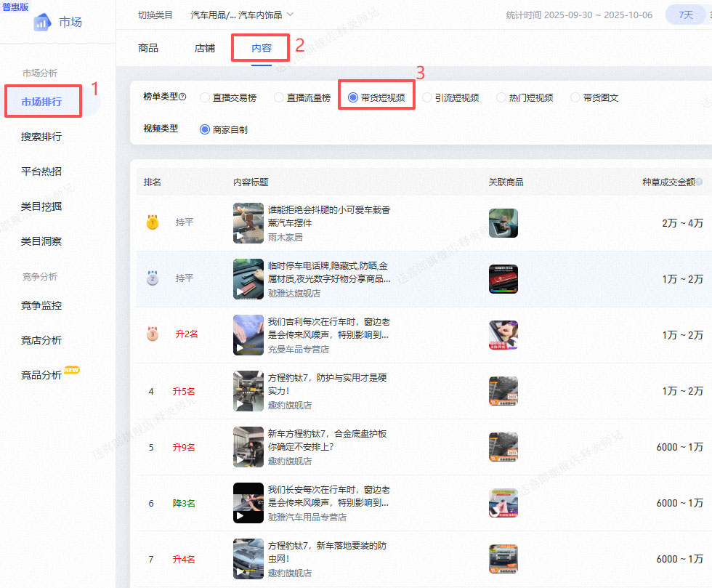Open 竞店分析 in the sidebar
The image size is (712, 588).
(41, 340)
